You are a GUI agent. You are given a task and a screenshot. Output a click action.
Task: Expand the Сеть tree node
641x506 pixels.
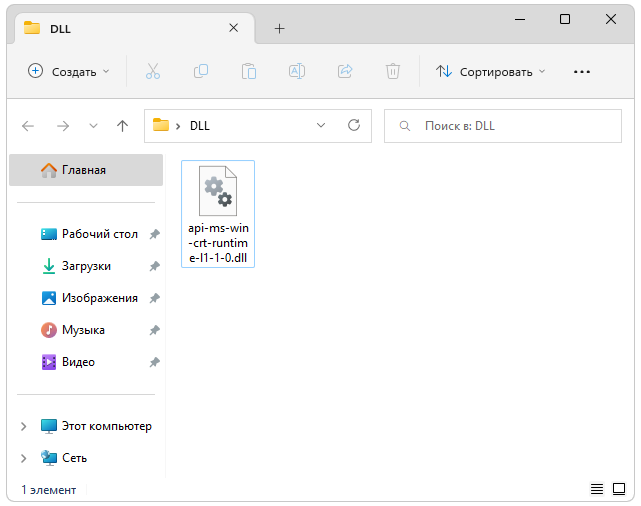click(24, 458)
